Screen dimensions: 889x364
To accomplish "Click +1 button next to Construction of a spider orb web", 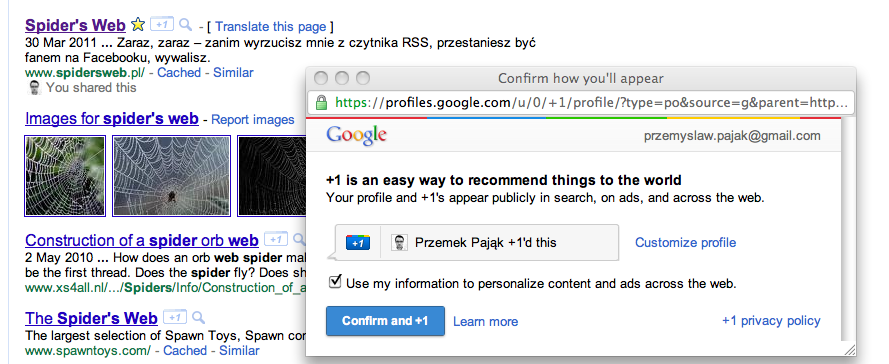I will [x=276, y=239].
